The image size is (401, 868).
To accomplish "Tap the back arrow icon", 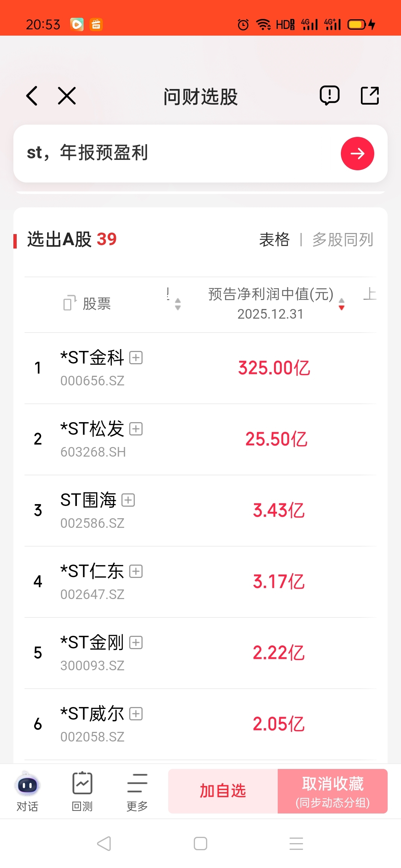I will pyautogui.click(x=32, y=96).
